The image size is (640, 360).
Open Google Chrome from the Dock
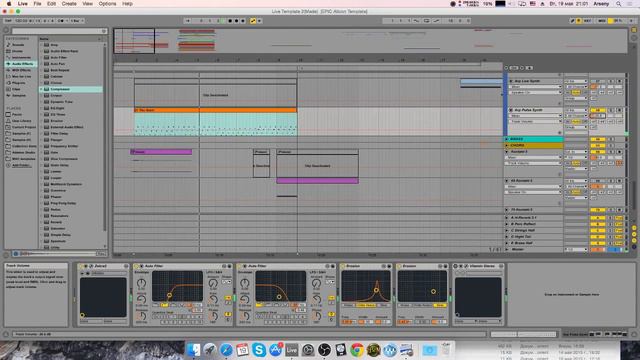click(357, 350)
